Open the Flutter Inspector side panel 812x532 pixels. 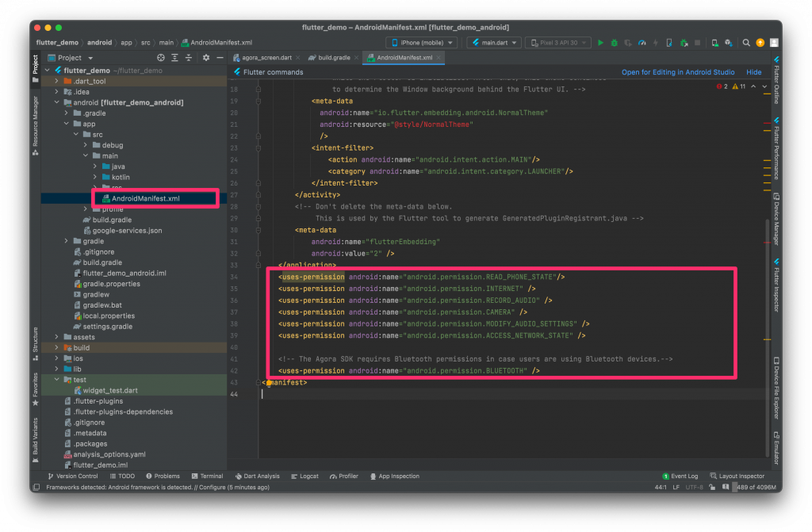(776, 285)
